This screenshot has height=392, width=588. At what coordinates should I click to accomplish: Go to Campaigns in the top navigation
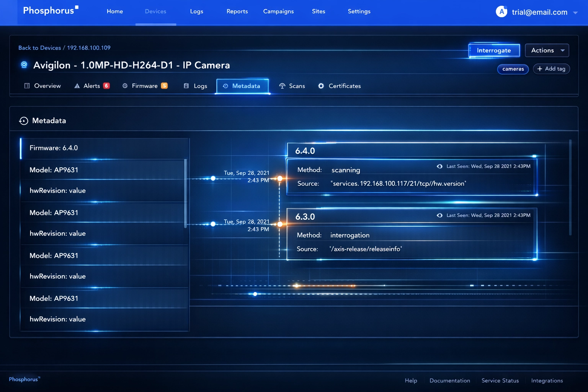pyautogui.click(x=278, y=11)
